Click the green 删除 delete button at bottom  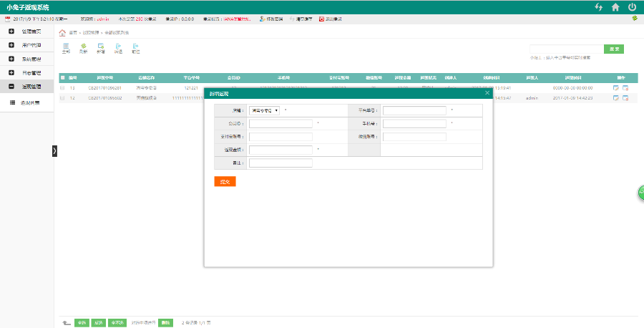[165, 323]
